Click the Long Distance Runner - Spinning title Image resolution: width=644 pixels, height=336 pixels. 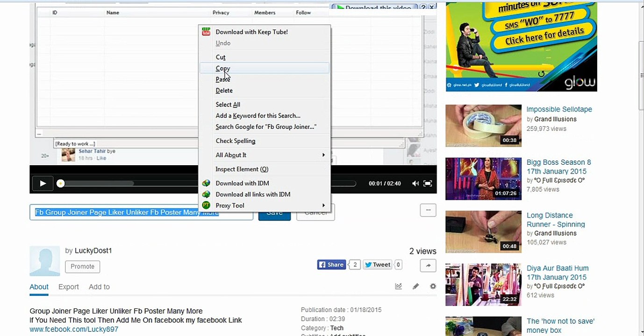(x=556, y=220)
